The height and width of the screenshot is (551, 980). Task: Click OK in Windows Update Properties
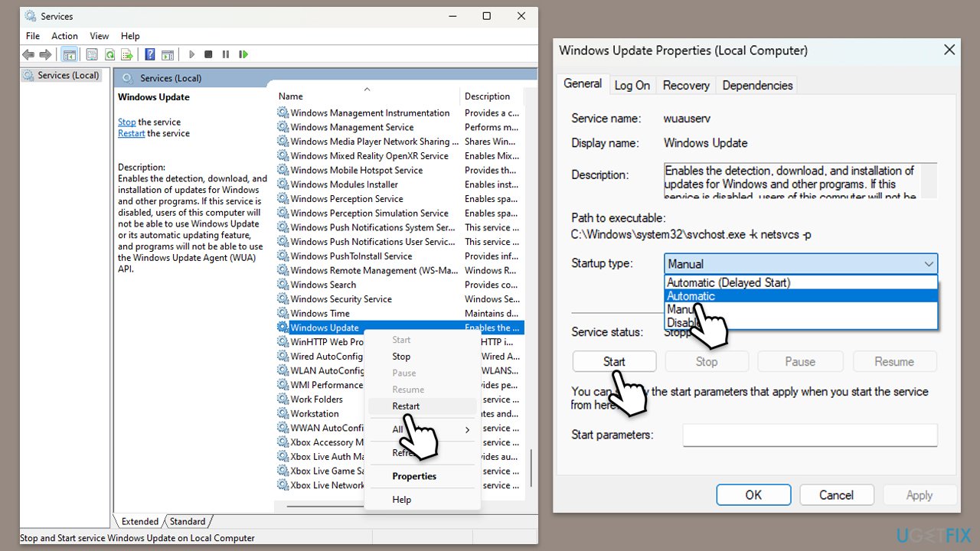click(x=753, y=495)
